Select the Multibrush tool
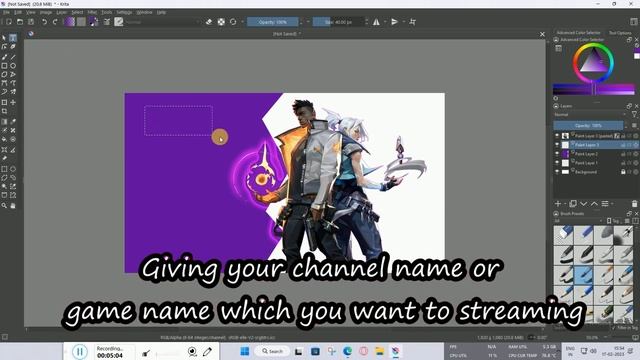This screenshot has height=360, width=640. coord(13,92)
